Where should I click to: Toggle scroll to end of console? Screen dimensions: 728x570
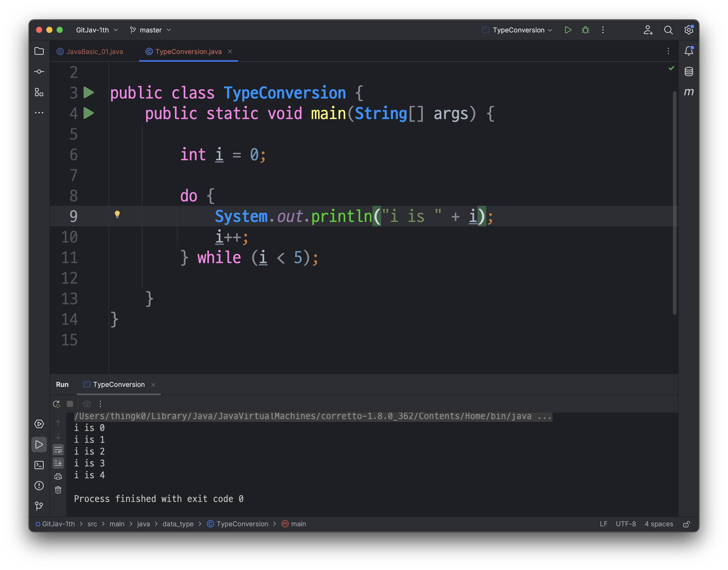pyautogui.click(x=58, y=463)
